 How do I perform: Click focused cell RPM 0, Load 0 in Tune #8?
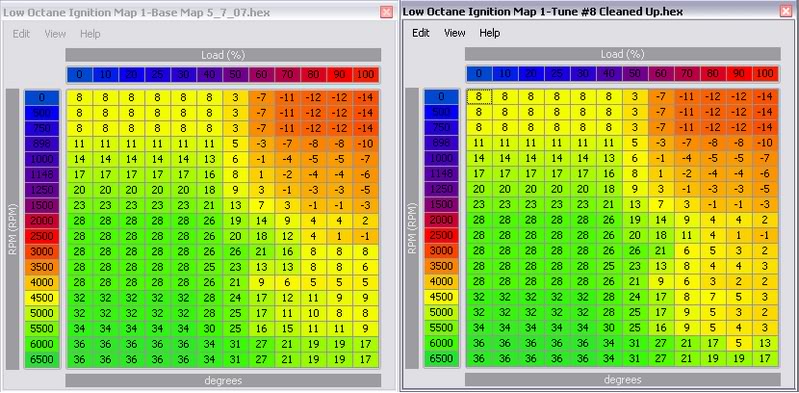(x=479, y=97)
